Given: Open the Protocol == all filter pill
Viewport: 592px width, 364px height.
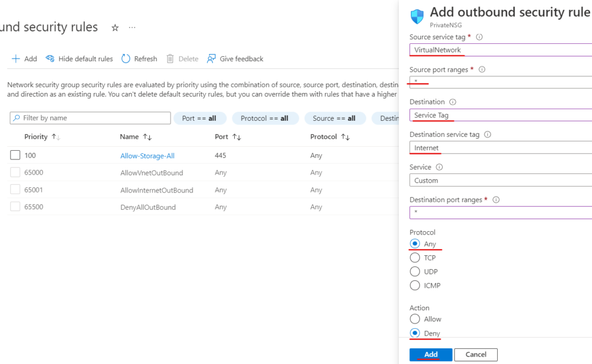Looking at the screenshot, I should 265,118.
